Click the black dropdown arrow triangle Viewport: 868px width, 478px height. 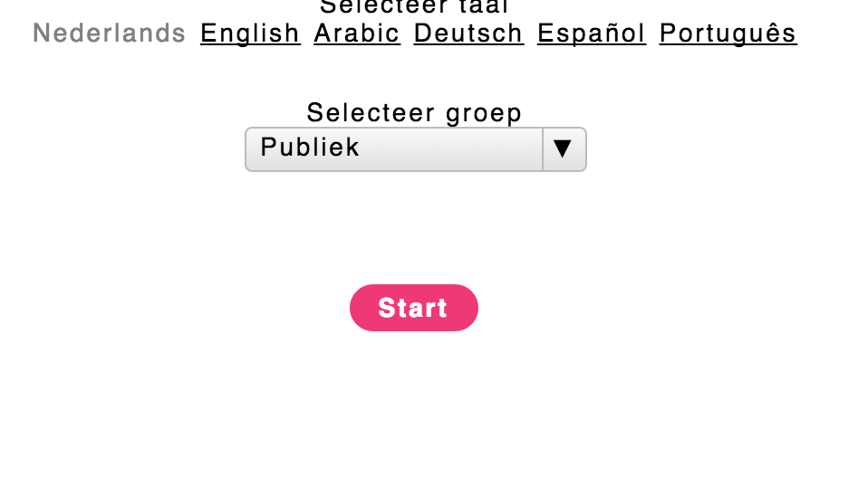tap(563, 149)
